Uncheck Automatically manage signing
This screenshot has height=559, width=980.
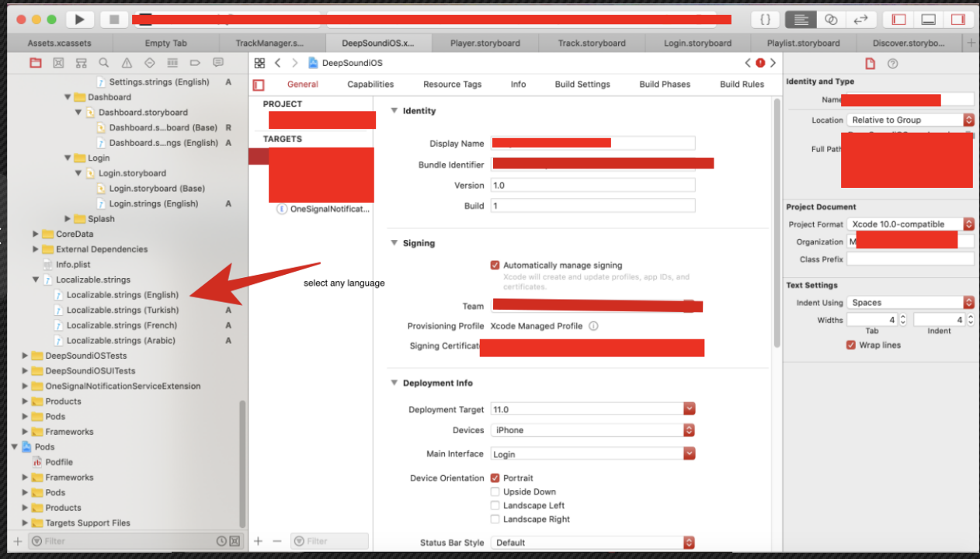point(495,265)
